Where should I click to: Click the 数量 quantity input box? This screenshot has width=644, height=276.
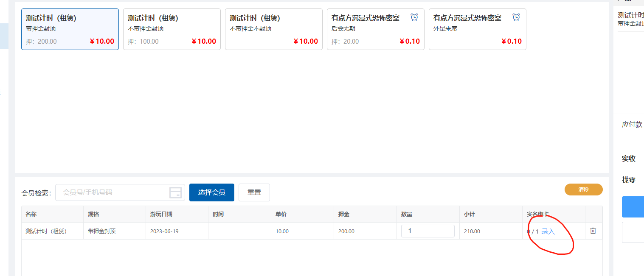[x=427, y=231]
